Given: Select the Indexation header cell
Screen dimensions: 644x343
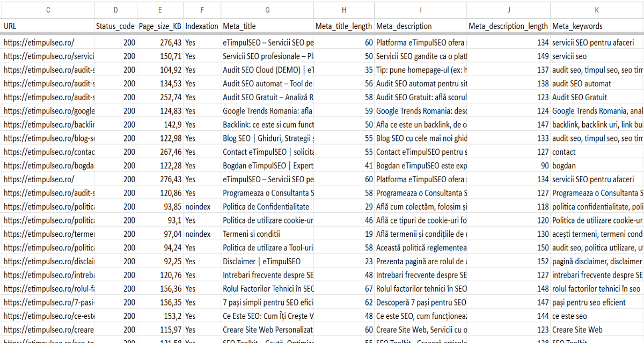Looking at the screenshot, I should point(202,25).
